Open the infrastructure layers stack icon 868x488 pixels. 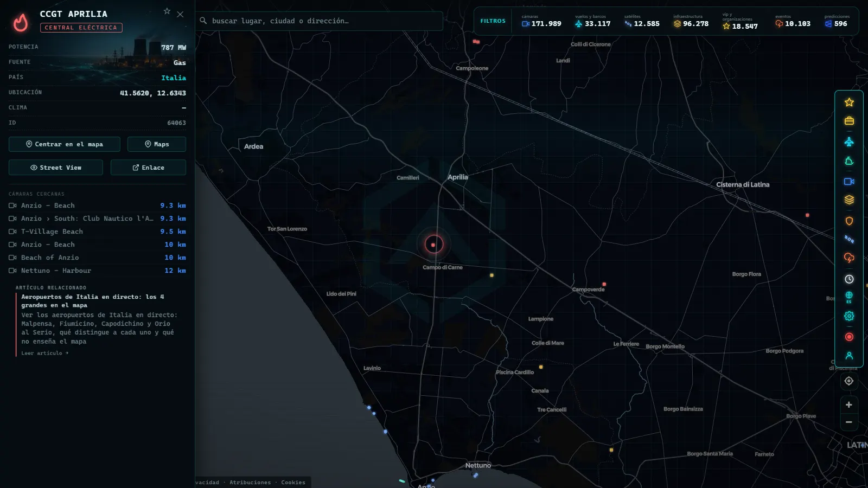click(x=849, y=200)
